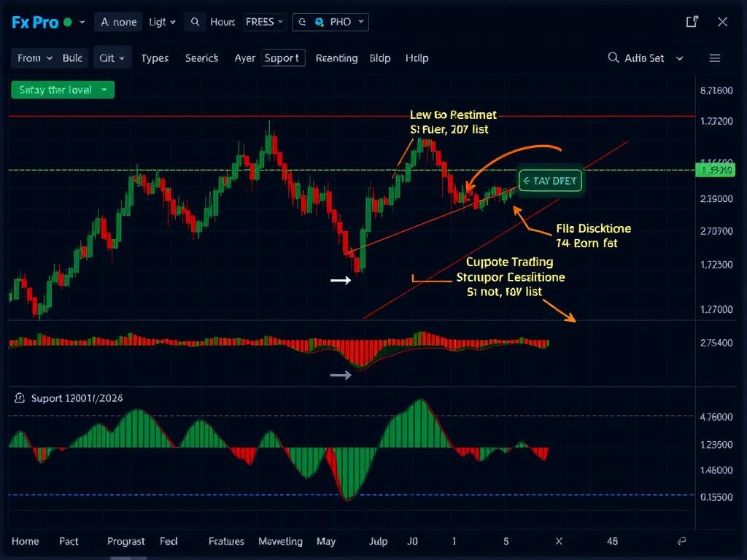747x560 pixels.
Task: Click the globe icon in the PHO selector
Action: tap(301, 22)
